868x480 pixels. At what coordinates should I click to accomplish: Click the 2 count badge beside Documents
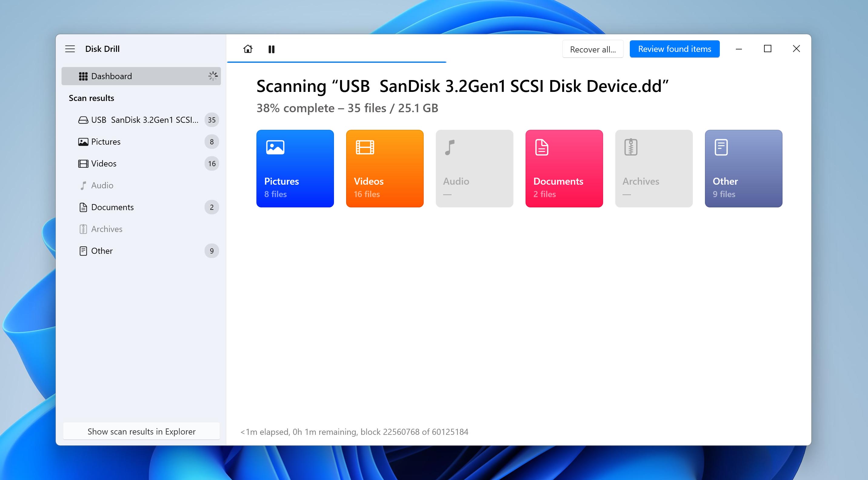click(x=212, y=207)
